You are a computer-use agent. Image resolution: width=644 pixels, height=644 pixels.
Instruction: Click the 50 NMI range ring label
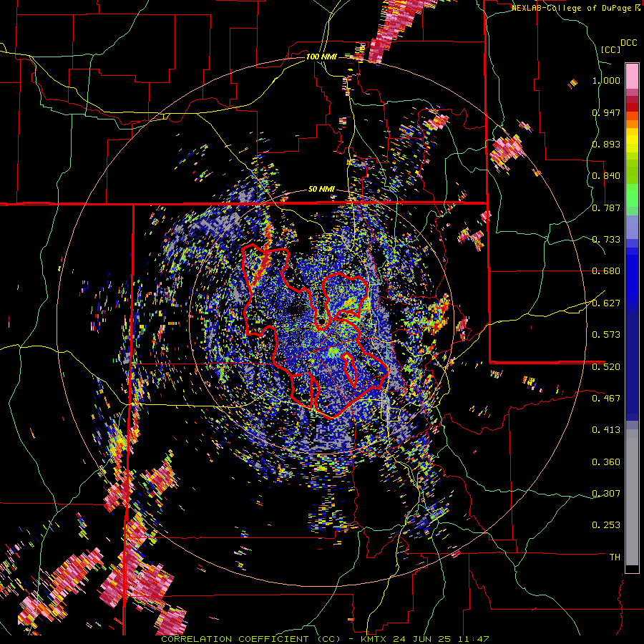[x=321, y=190]
